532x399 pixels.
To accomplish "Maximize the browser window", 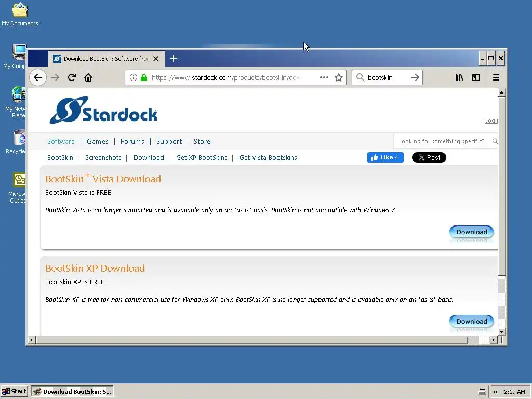I will click(x=491, y=58).
